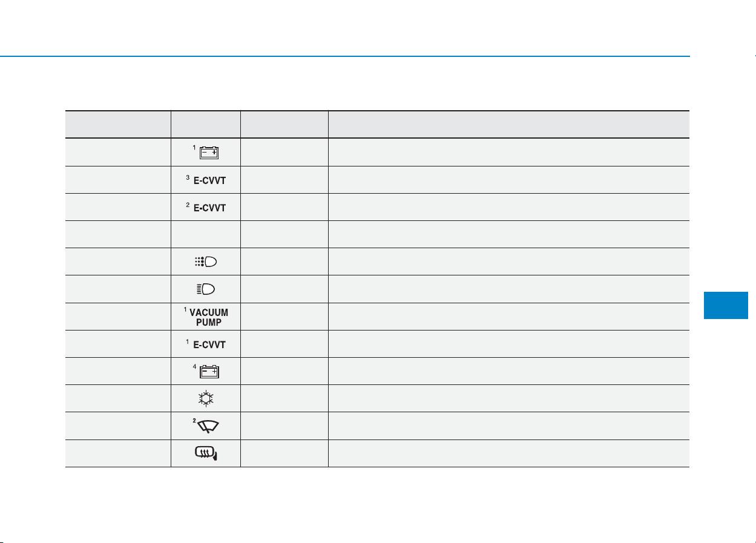Image resolution: width=756 pixels, height=543 pixels.
Task: Click the empty symbol cell below E-CVVT 2
Action: [206, 234]
